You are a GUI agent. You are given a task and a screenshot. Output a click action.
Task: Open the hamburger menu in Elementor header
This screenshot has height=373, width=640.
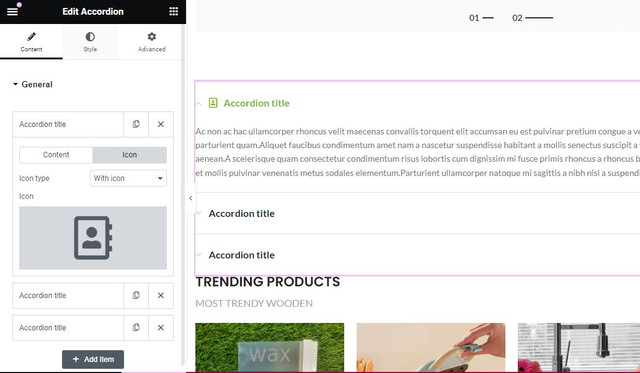coord(13,11)
